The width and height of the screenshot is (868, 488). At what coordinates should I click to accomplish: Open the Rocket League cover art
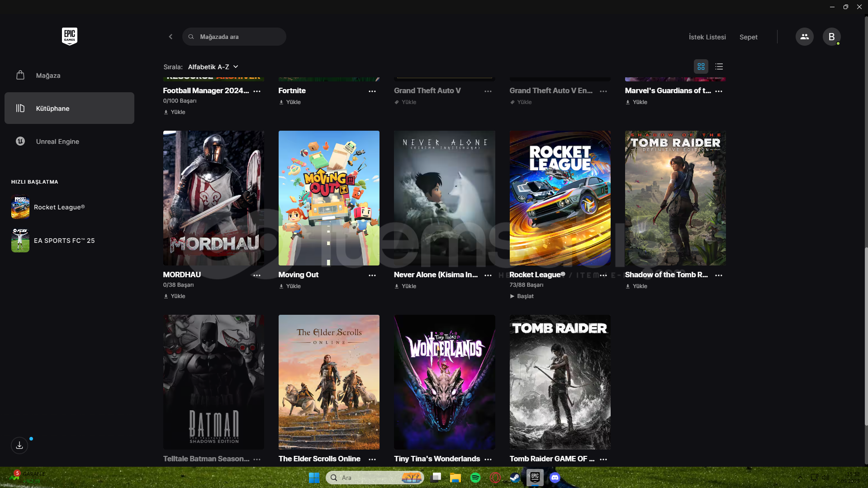click(x=560, y=198)
